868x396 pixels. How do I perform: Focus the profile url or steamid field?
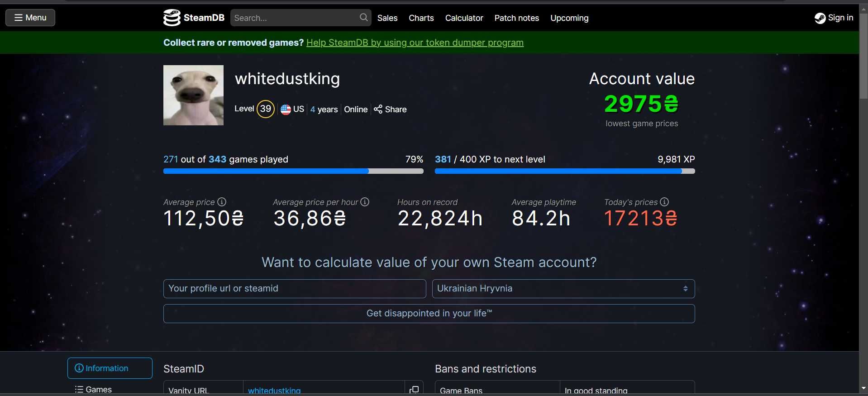click(295, 289)
